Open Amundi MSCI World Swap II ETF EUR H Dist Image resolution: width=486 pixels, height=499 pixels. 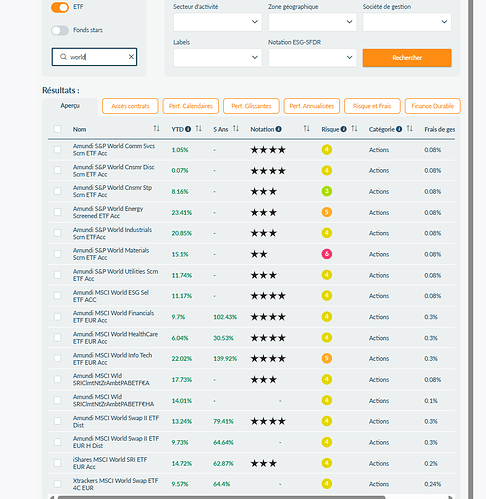(x=116, y=442)
